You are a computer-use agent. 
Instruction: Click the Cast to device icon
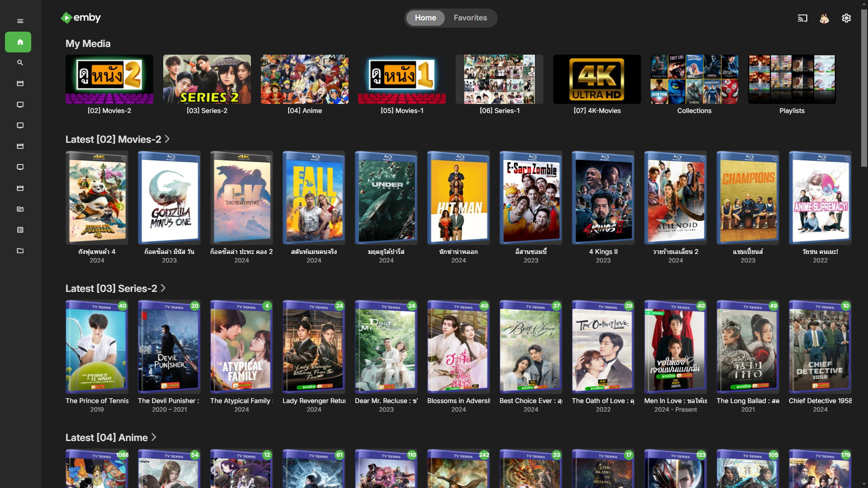(802, 18)
